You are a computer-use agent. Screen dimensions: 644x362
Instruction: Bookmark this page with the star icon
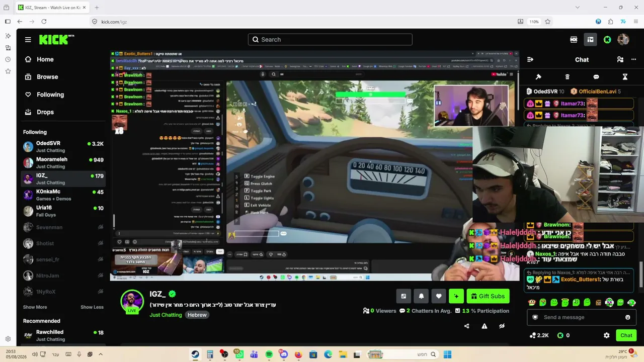click(x=547, y=22)
